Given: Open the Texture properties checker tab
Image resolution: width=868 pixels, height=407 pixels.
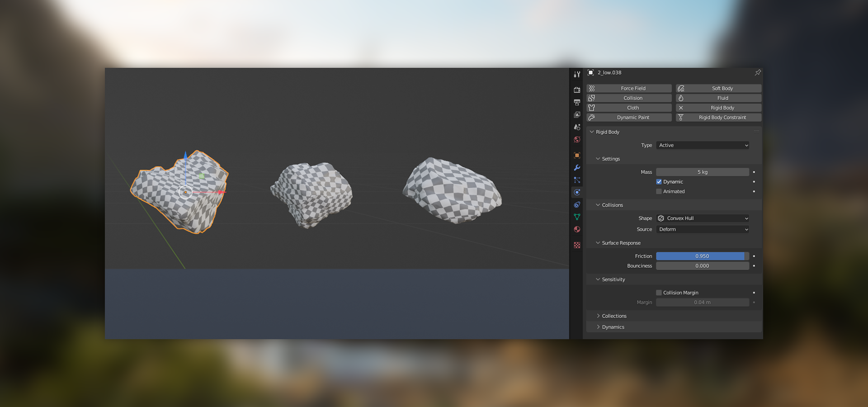Looking at the screenshot, I should [x=577, y=245].
